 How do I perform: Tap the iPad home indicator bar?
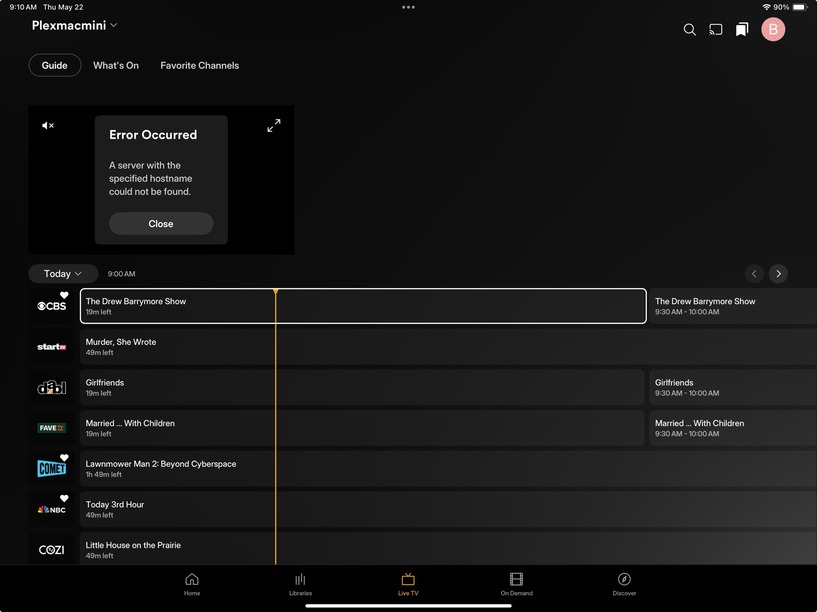click(x=408, y=606)
